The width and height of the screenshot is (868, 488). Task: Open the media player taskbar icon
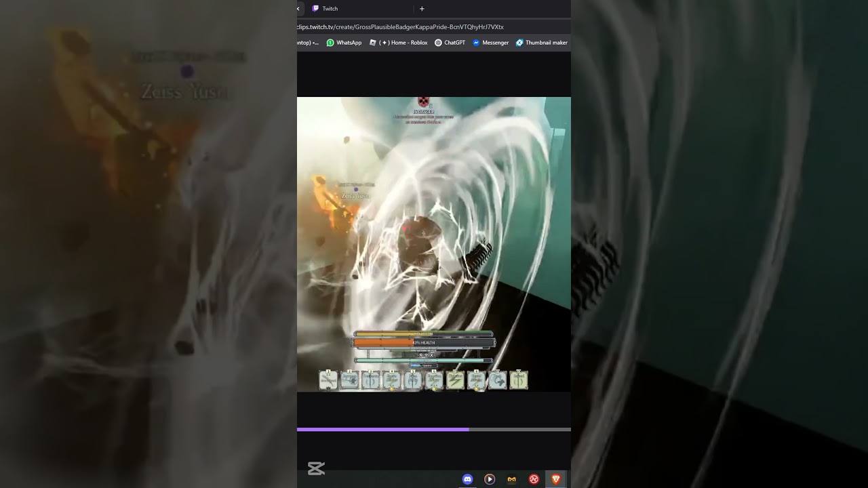click(490, 479)
